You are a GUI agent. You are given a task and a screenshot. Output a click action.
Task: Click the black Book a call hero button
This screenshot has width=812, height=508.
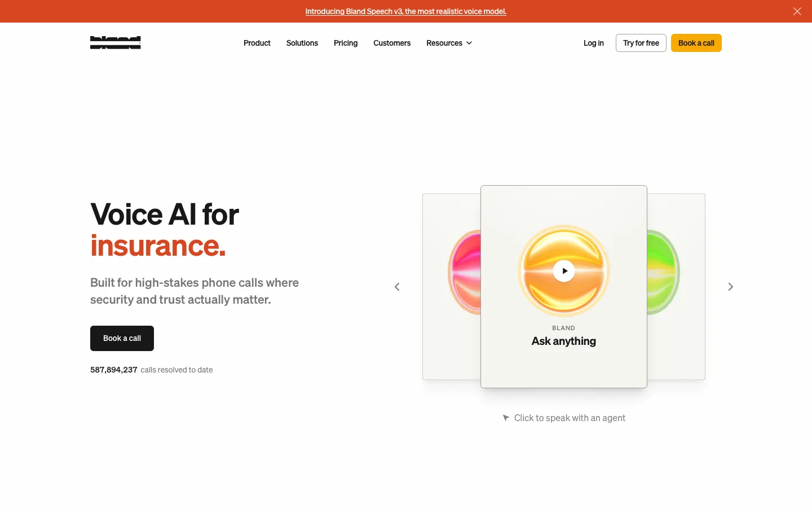[x=122, y=338]
